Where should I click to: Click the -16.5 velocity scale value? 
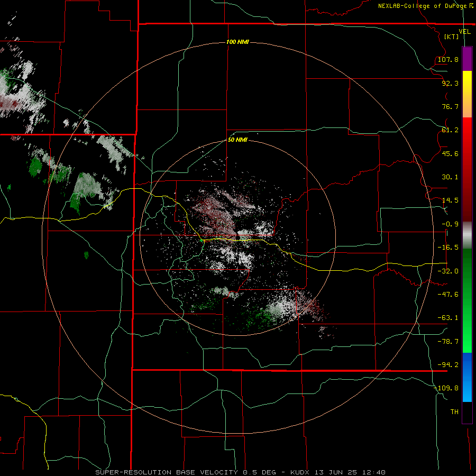pos(448,248)
